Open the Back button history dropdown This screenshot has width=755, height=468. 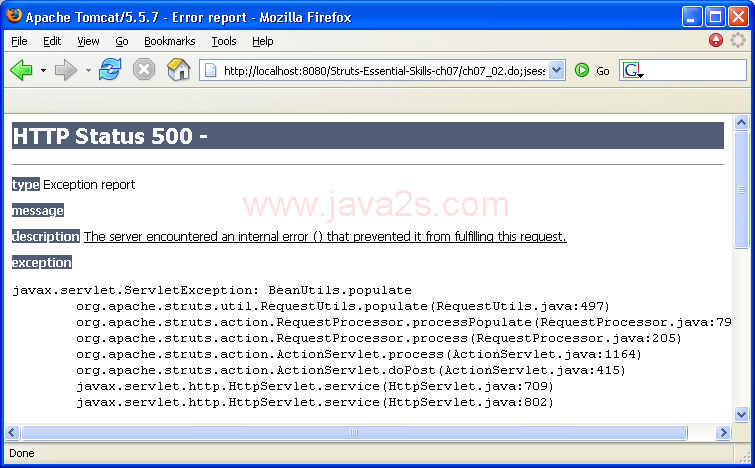coord(43,71)
